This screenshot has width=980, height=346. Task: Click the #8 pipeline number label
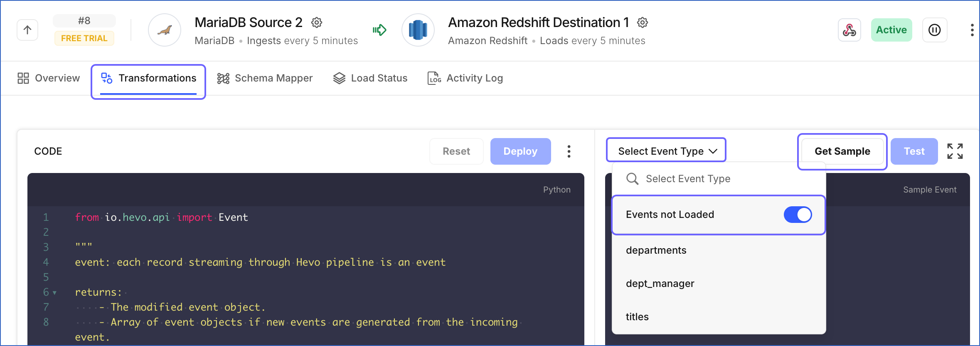pos(84,21)
